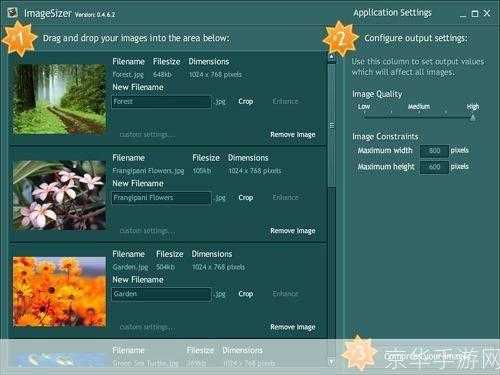Screen dimensions: 500x375
Task: Open Application Settings
Action: pos(392,13)
